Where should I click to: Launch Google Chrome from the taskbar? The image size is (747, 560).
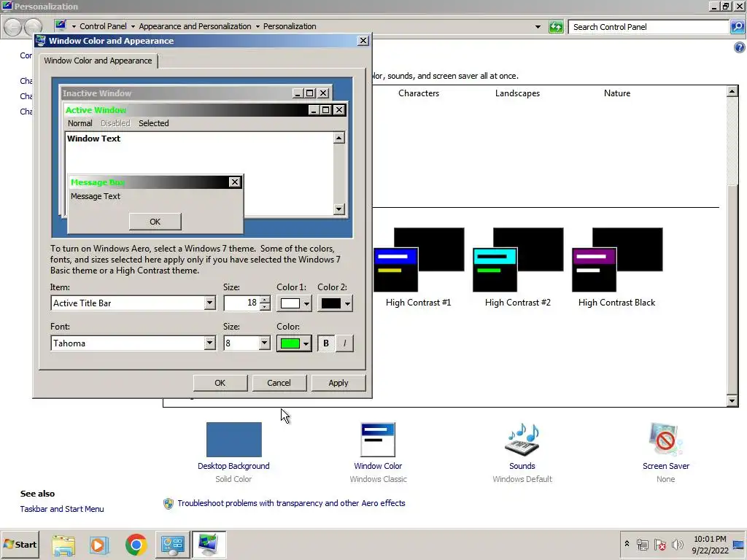pyautogui.click(x=136, y=545)
